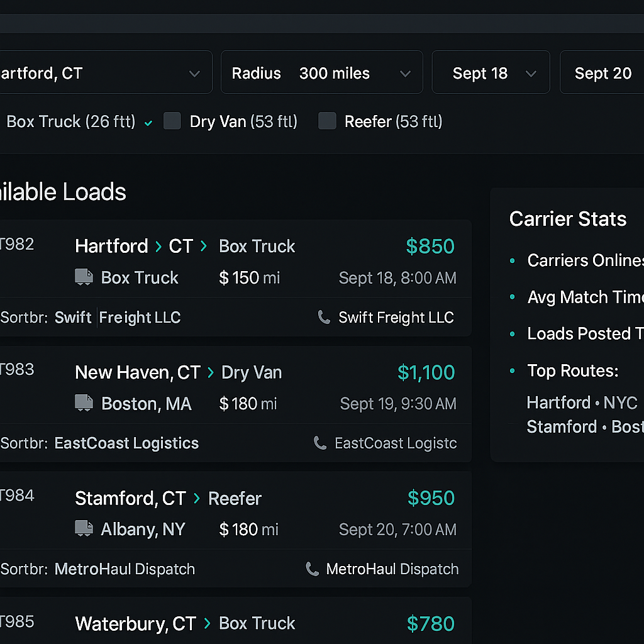Open the Sept 20 date selector
The width and height of the screenshot is (644, 644).
click(602, 73)
